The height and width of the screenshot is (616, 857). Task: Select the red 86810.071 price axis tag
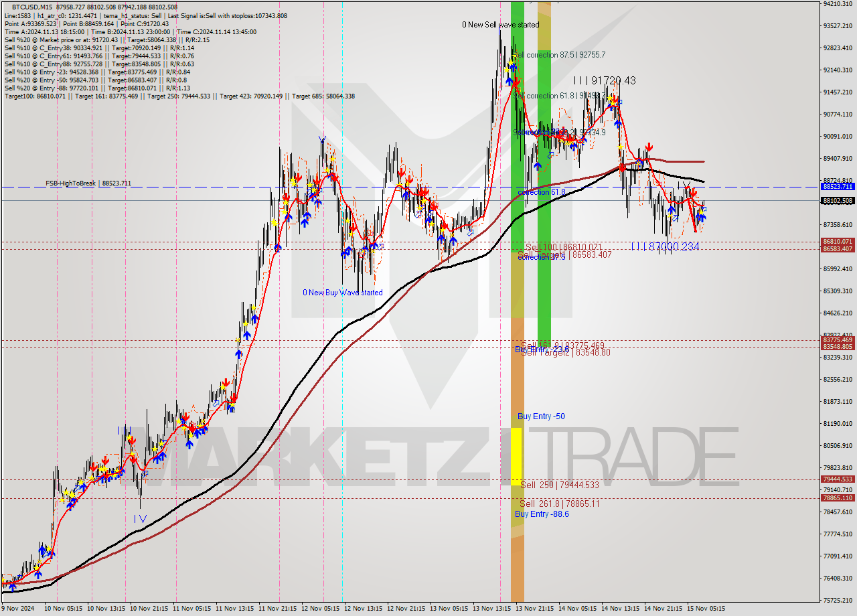point(838,242)
